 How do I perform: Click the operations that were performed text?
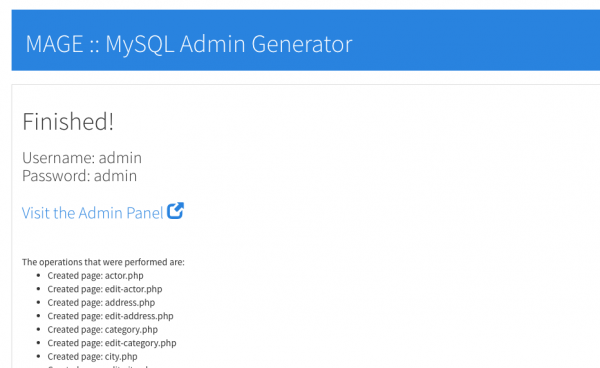[x=103, y=262]
